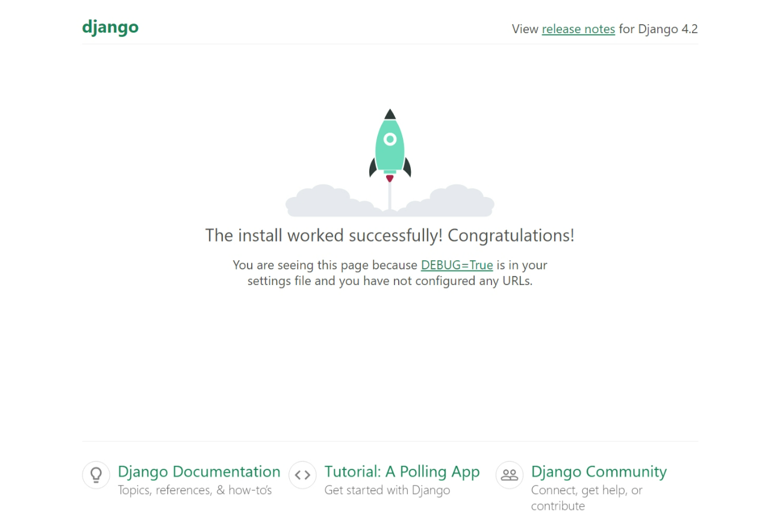Screen dimensions: 780x532
Task: Follow the DEBUG=True documentation link
Action: [x=457, y=265]
